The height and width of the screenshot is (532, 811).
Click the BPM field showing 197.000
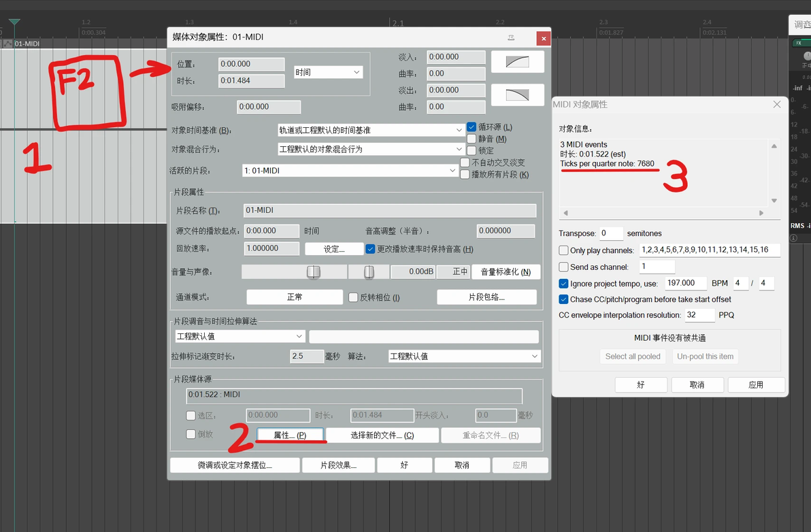click(686, 283)
